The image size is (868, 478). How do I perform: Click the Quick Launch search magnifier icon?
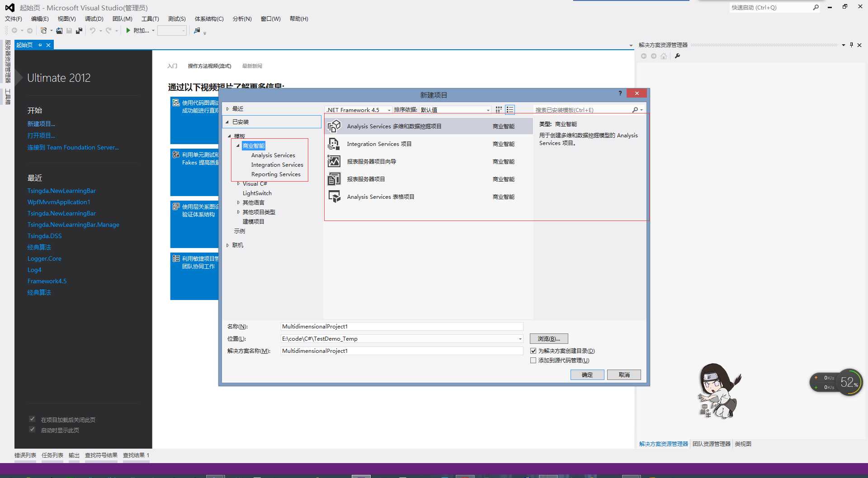[x=816, y=7]
